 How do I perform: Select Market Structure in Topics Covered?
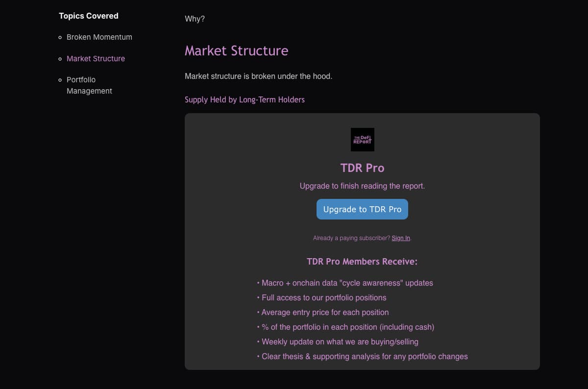click(x=96, y=59)
